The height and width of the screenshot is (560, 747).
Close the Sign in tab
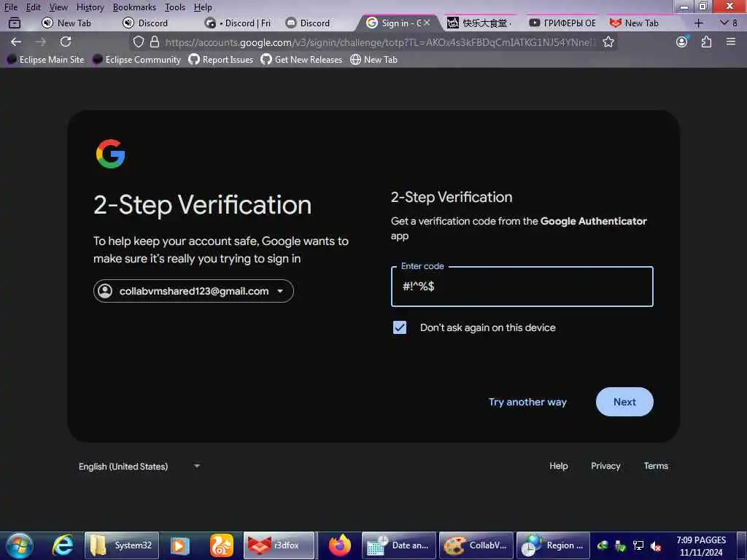(427, 23)
